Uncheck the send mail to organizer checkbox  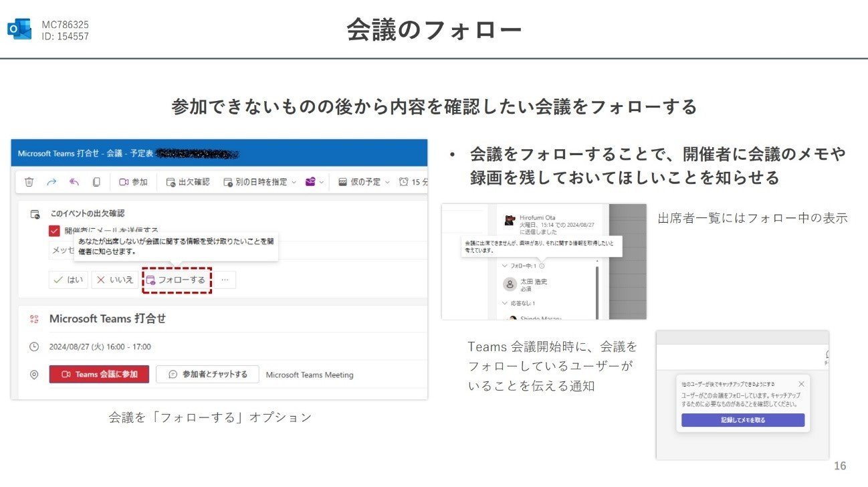(x=55, y=231)
